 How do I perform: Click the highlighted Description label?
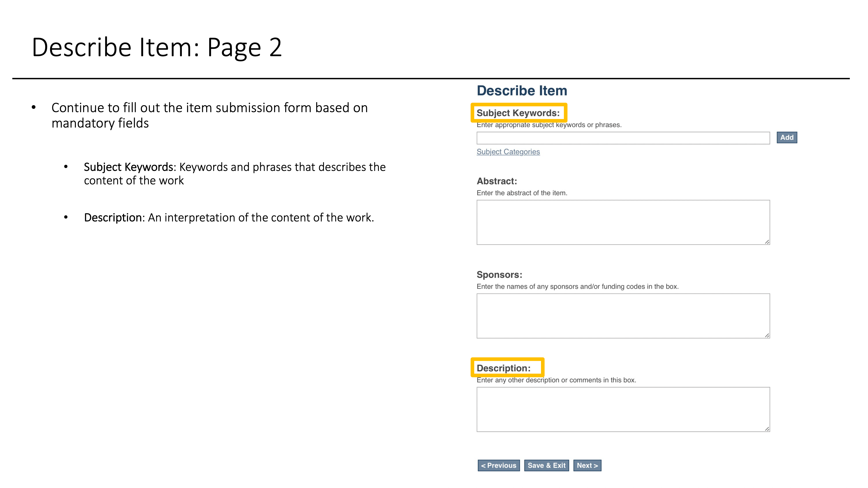point(503,368)
